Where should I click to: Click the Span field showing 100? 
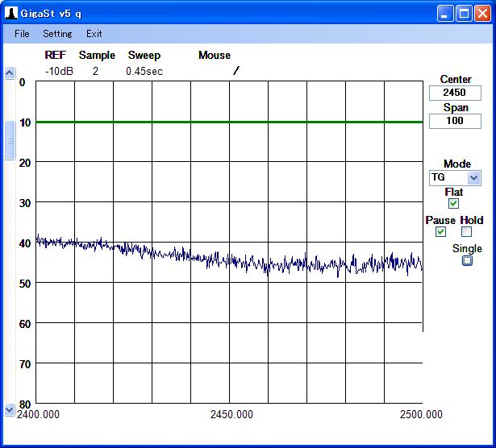coord(455,121)
